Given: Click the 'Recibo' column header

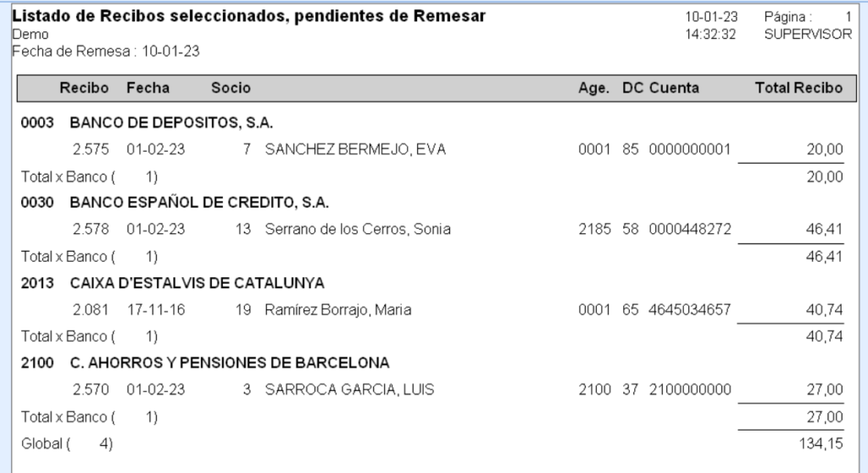Looking at the screenshot, I should point(84,88).
